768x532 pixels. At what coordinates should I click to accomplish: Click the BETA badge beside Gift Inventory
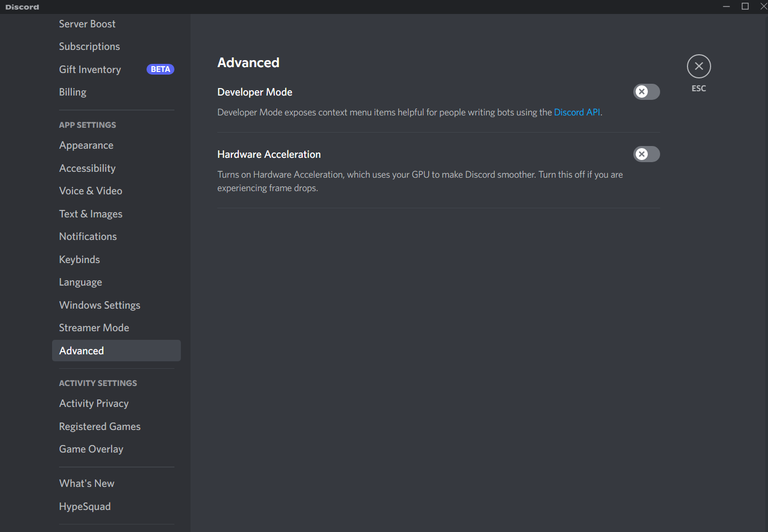(160, 69)
